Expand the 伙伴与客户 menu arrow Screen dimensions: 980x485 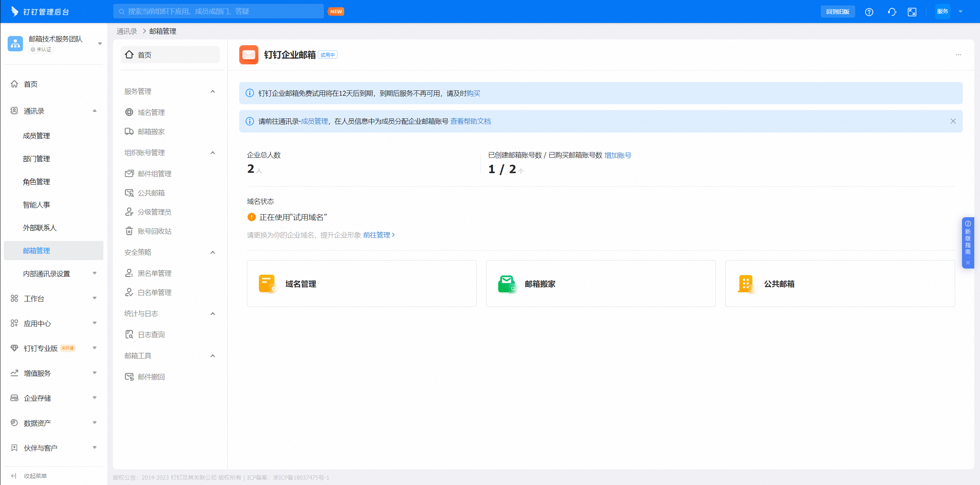[x=95, y=447]
